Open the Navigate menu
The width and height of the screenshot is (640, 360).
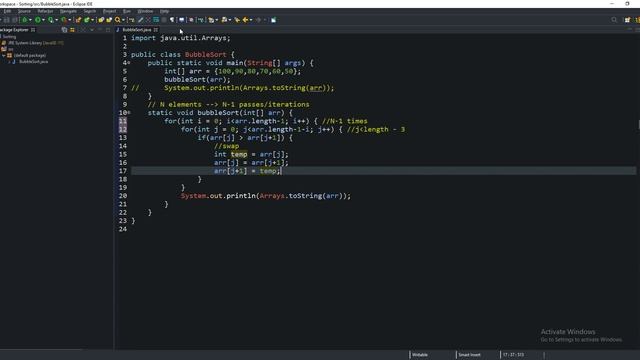pyautogui.click(x=68, y=11)
